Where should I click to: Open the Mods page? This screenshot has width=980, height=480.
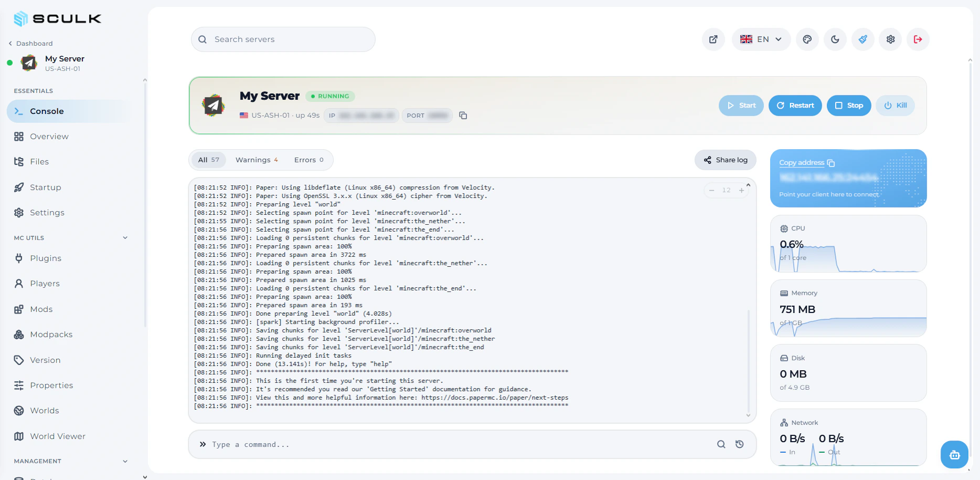point(69,309)
